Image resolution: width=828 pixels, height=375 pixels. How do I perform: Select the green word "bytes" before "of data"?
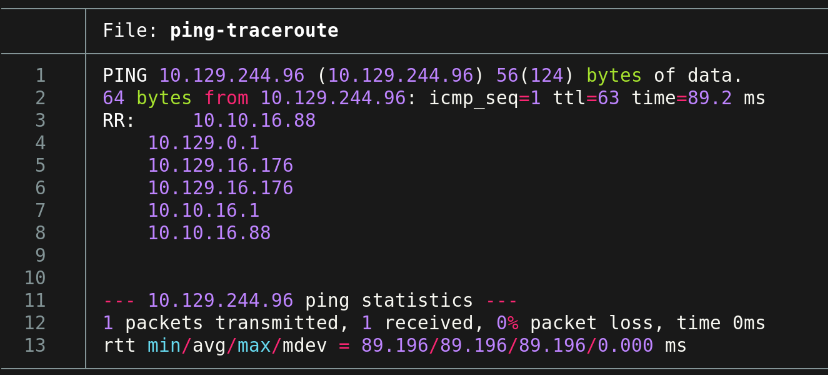614,76
